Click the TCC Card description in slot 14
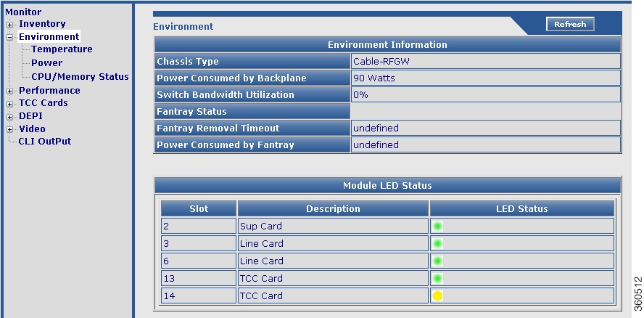Screen dimensions: 644x318 tap(333, 295)
